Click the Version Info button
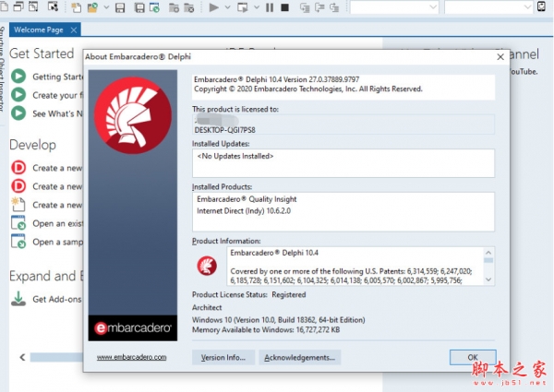Image resolution: width=554 pixels, height=392 pixels. [223, 358]
